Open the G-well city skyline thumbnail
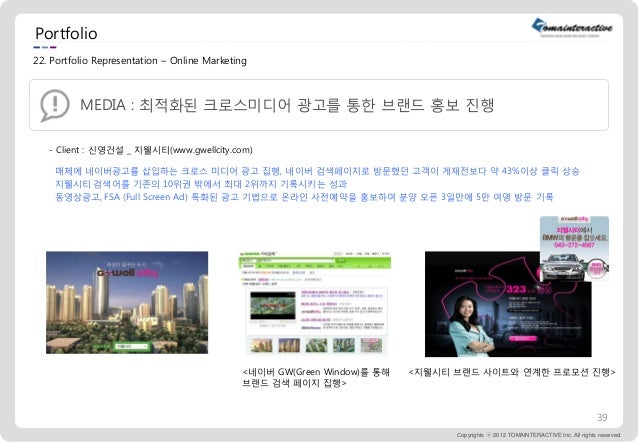638x442 pixels. (x=127, y=302)
